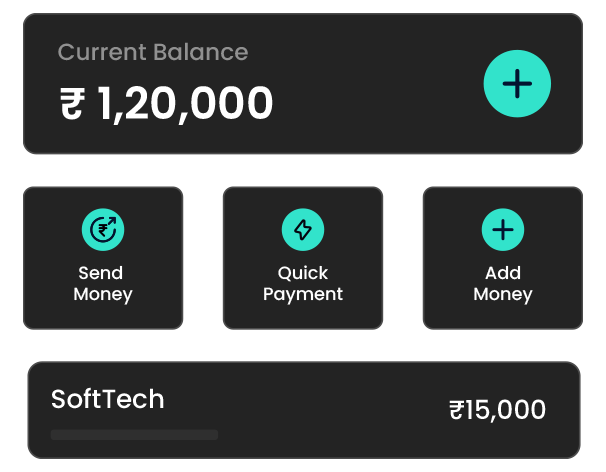Screen dimensions: 606x472
Task: Click the rupee symbol in the current balance
Action: pos(72,104)
